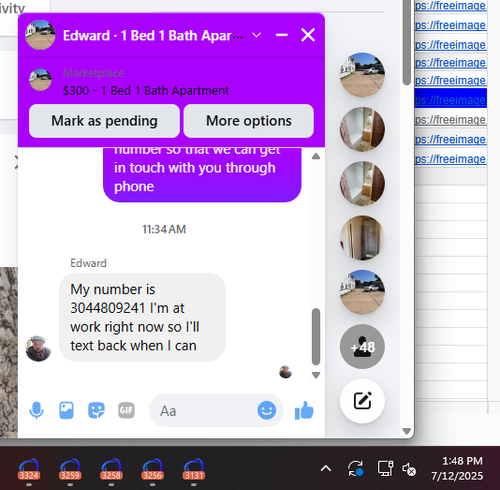This screenshot has height=490, width=500.
Task: Show the +48 more chats bubble
Action: click(362, 347)
